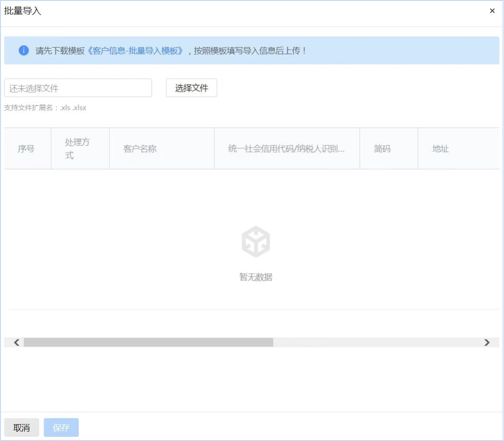504x441 pixels.
Task: Select the 序号 column header
Action: (27, 148)
